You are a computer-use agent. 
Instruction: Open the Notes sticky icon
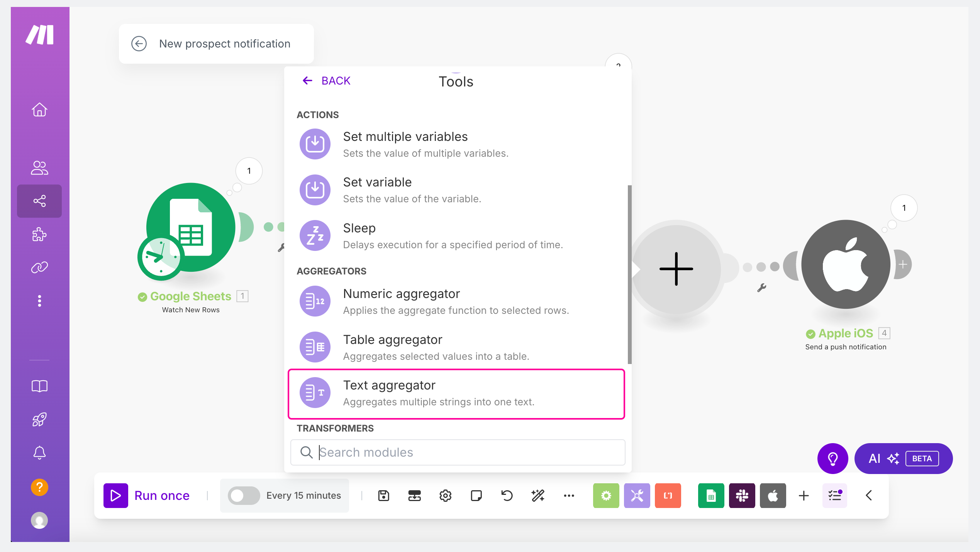(x=476, y=496)
